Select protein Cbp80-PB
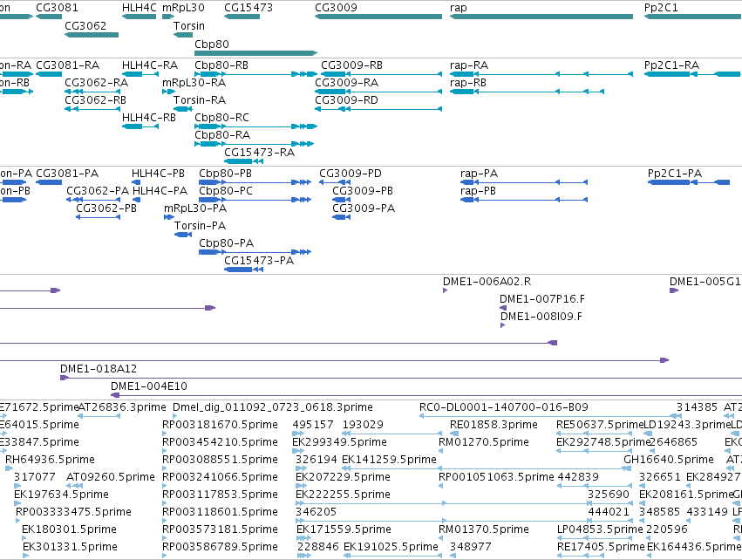The height and width of the screenshot is (560, 742). (255, 182)
